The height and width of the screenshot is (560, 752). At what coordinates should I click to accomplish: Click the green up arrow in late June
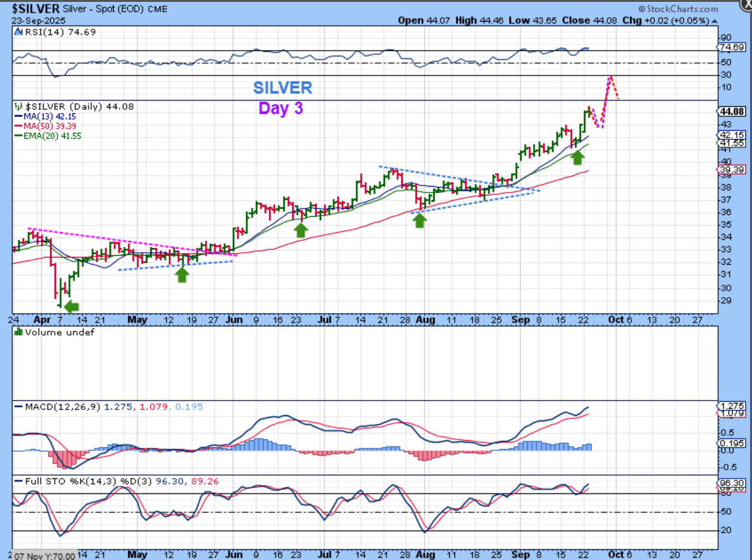301,230
